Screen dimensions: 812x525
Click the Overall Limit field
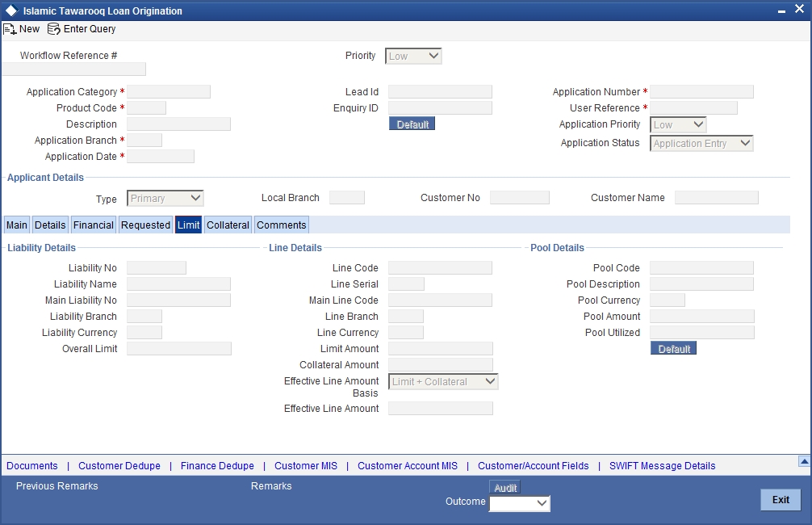179,348
